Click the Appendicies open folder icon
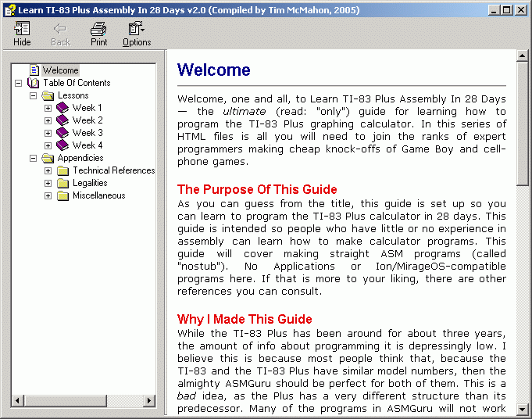 pos(48,158)
